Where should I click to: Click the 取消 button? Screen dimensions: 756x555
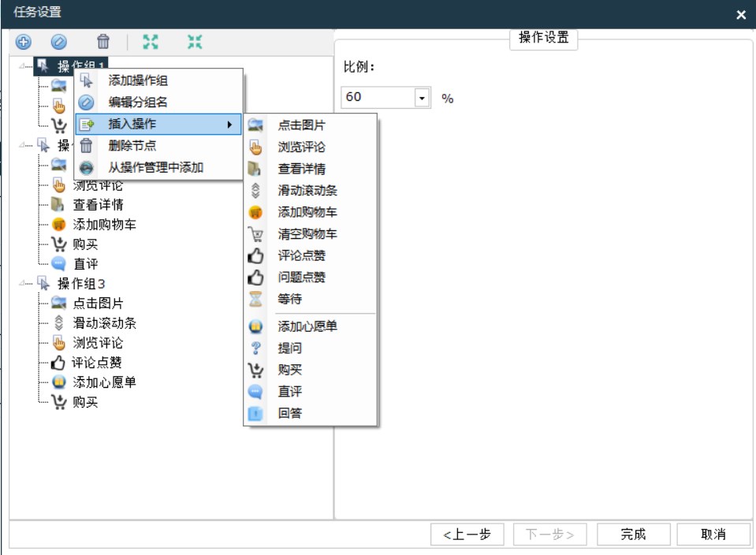point(713,535)
